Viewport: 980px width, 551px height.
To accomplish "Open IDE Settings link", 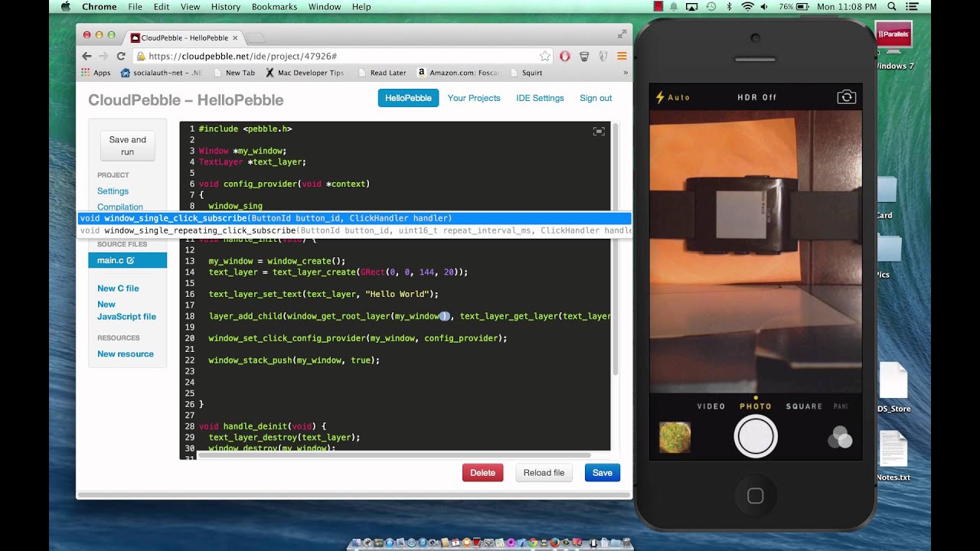I will pyautogui.click(x=540, y=98).
